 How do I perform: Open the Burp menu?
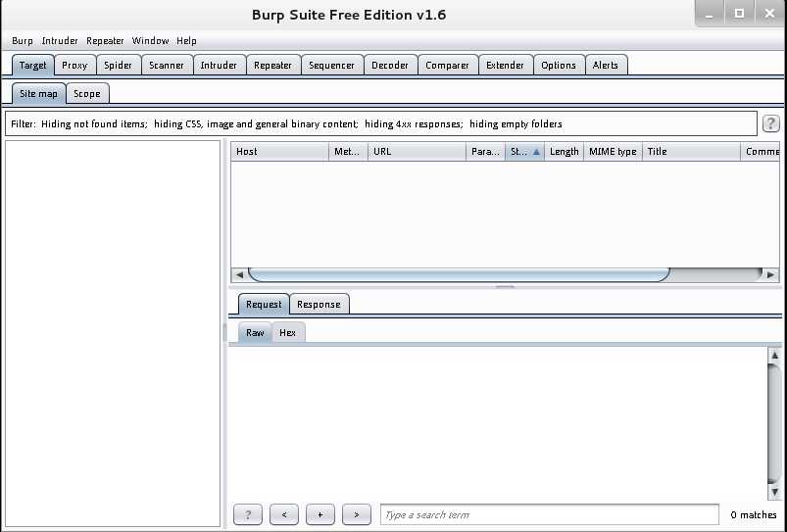coord(23,40)
